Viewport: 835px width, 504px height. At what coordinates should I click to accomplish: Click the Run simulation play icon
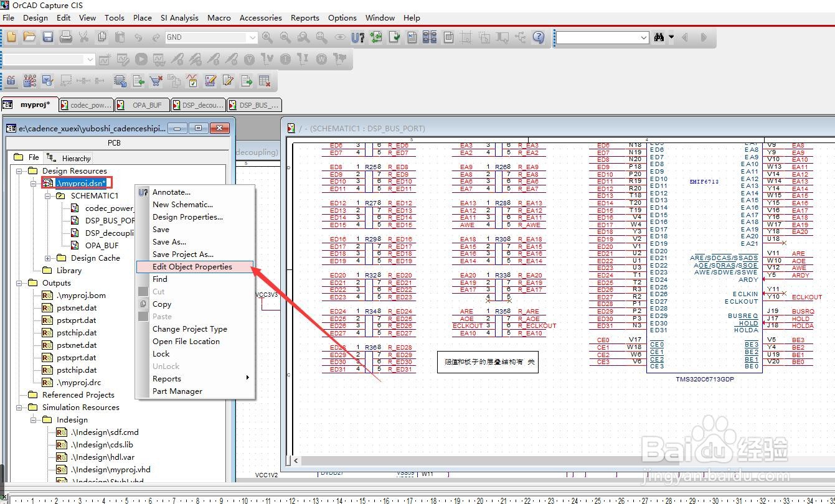(141, 60)
